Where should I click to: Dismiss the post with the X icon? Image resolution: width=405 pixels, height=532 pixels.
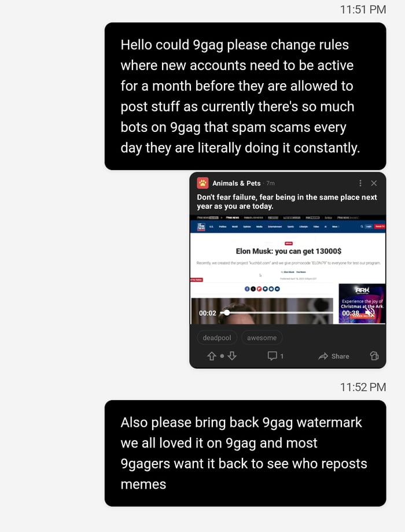pos(374,183)
